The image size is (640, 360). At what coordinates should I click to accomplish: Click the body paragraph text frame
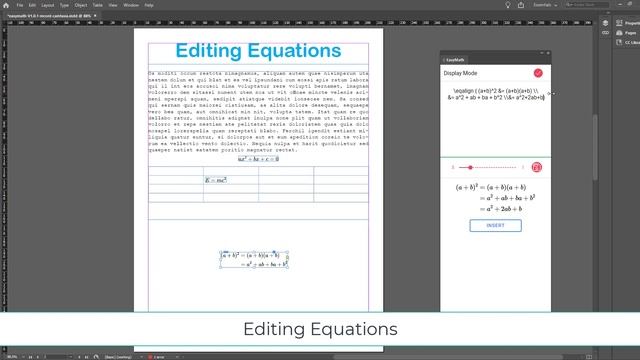point(258,111)
